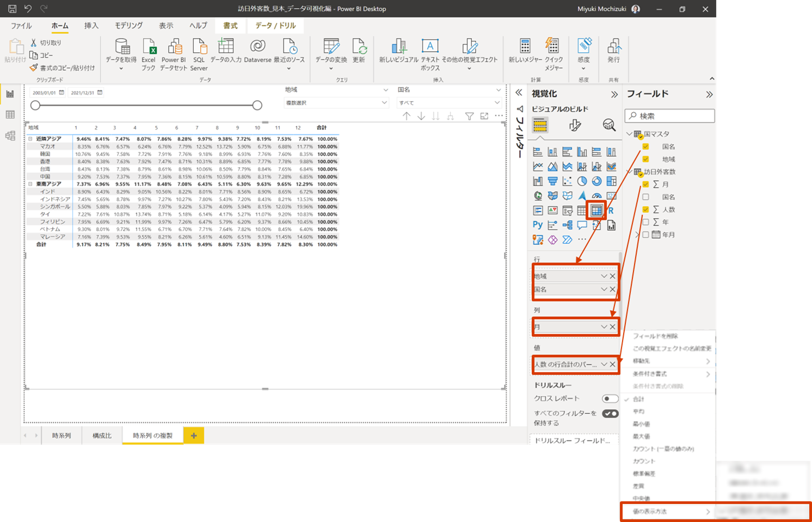Open dropdown for 月 in columns well
The height and width of the screenshot is (522, 812).
point(604,327)
